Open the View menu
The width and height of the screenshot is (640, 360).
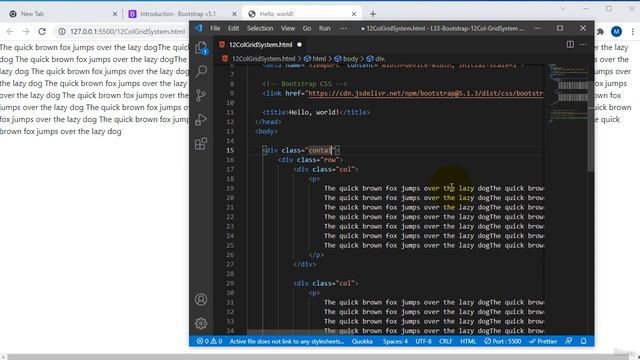(x=288, y=28)
